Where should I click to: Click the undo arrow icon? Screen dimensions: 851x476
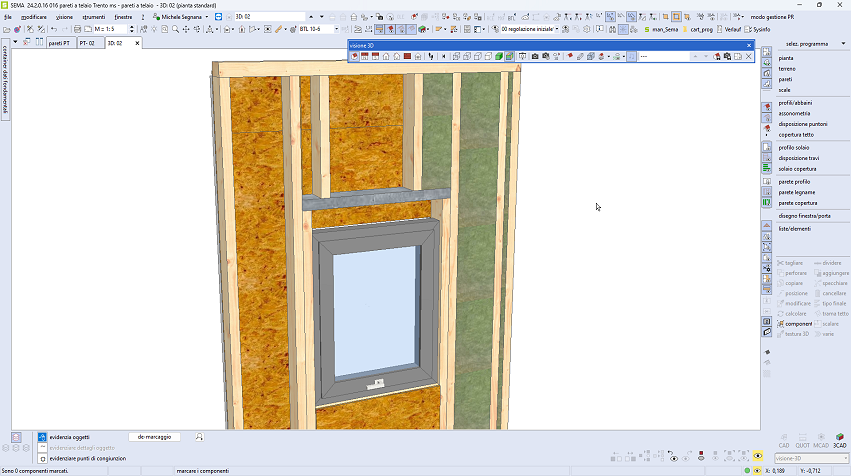click(x=53, y=29)
